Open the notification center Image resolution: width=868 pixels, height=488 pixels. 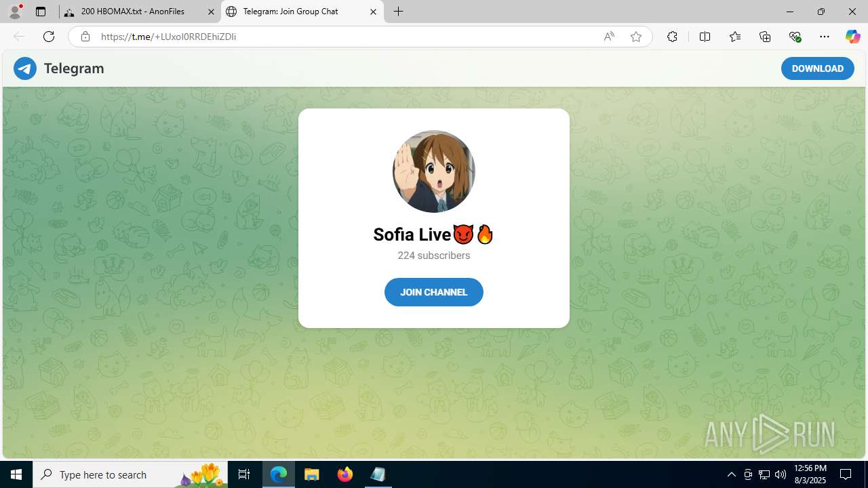point(846,474)
